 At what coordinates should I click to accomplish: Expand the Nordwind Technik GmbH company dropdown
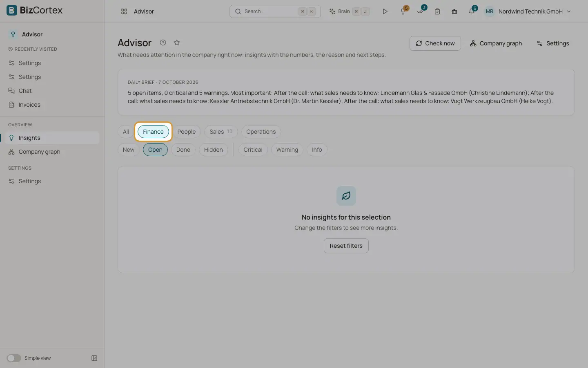(535, 11)
